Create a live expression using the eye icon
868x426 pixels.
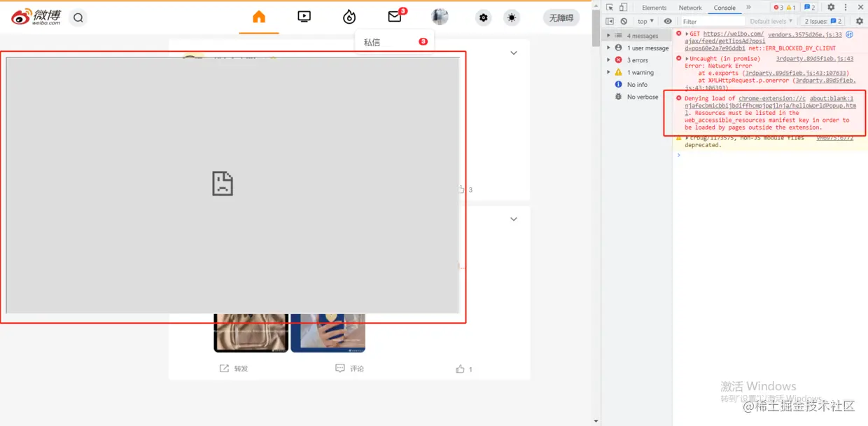(x=668, y=21)
